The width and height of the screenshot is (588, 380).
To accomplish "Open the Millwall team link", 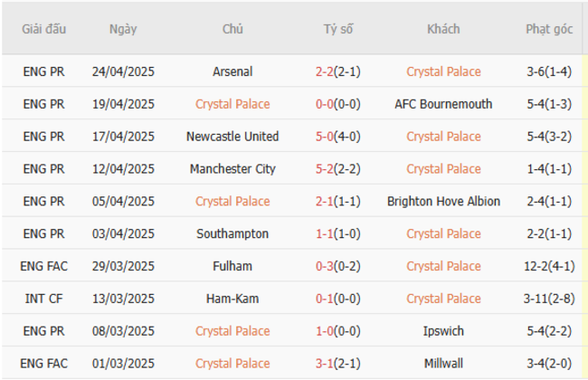I will 443,364.
